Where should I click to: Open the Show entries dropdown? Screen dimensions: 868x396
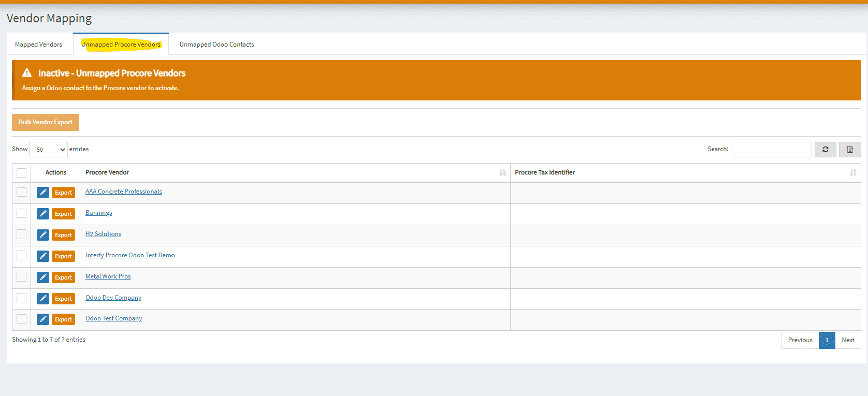(x=48, y=150)
